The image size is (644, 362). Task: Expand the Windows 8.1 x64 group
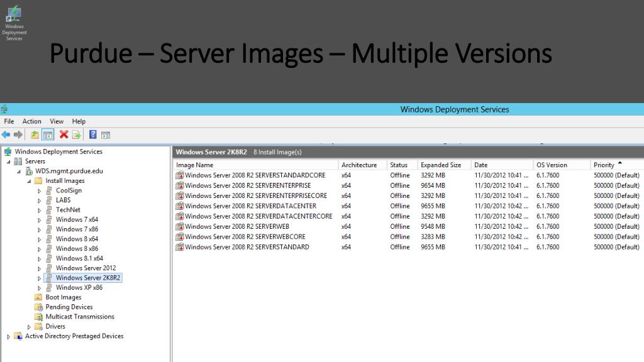pyautogui.click(x=40, y=259)
